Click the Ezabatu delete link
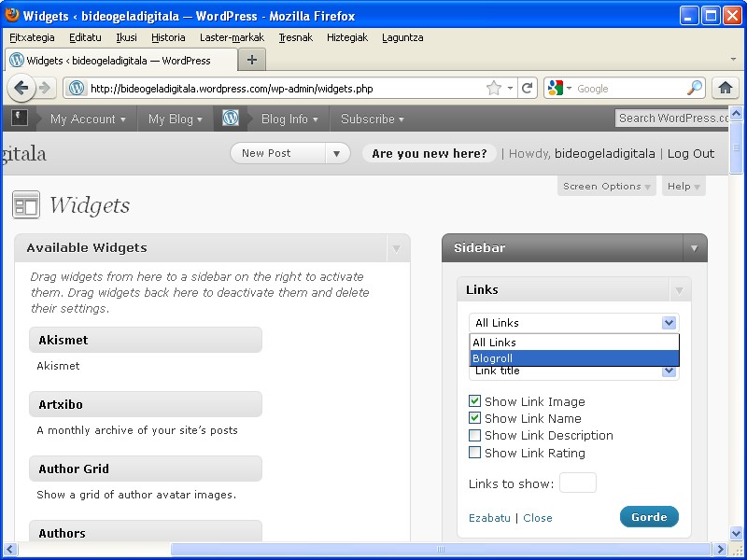 pyautogui.click(x=489, y=518)
